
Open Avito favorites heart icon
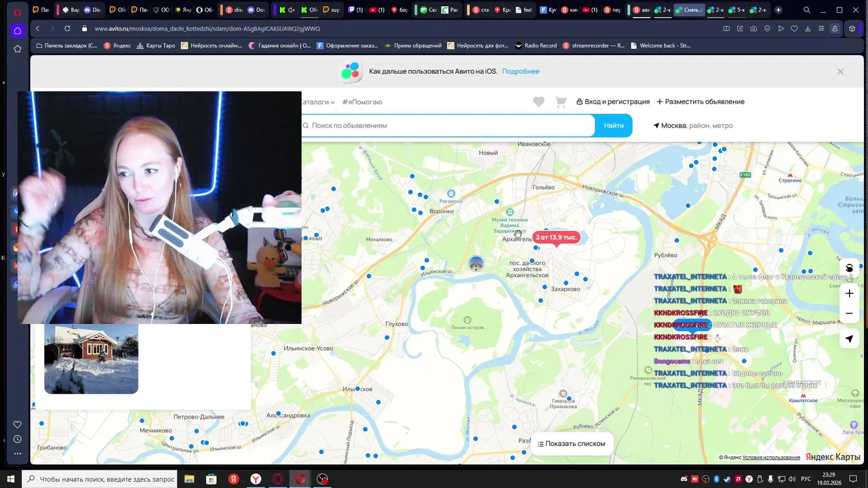click(538, 102)
